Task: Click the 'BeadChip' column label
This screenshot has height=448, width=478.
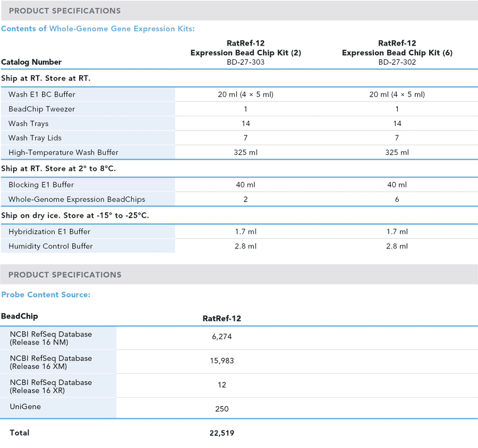Action: tap(20, 316)
